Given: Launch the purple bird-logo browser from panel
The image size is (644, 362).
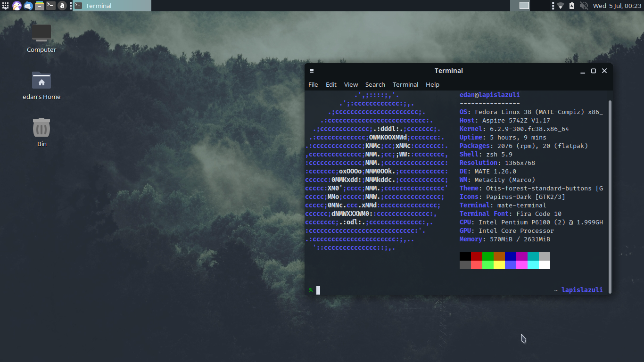Looking at the screenshot, I should (x=17, y=6).
